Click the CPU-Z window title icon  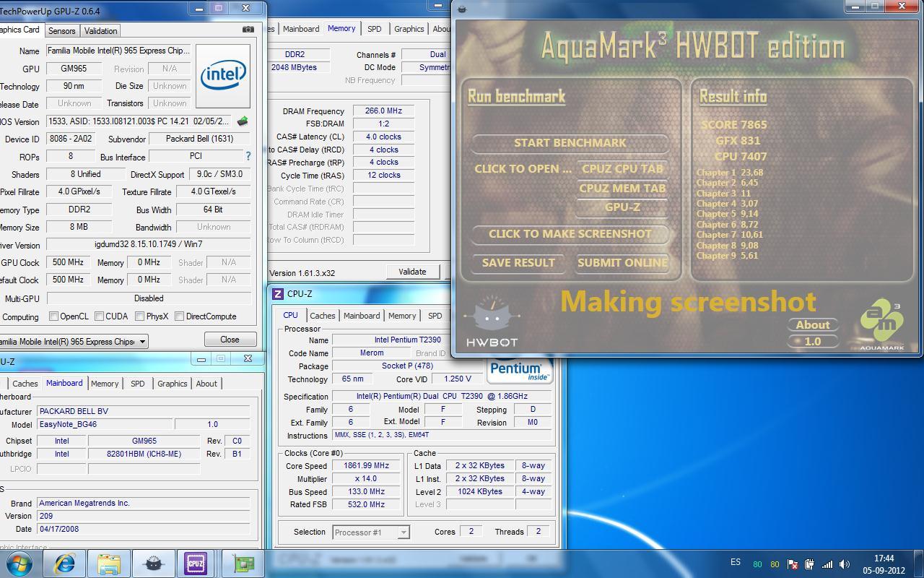click(x=278, y=294)
